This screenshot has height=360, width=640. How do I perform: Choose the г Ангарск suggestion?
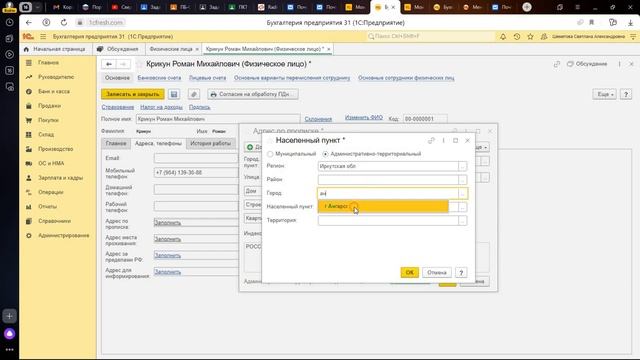coord(383,206)
